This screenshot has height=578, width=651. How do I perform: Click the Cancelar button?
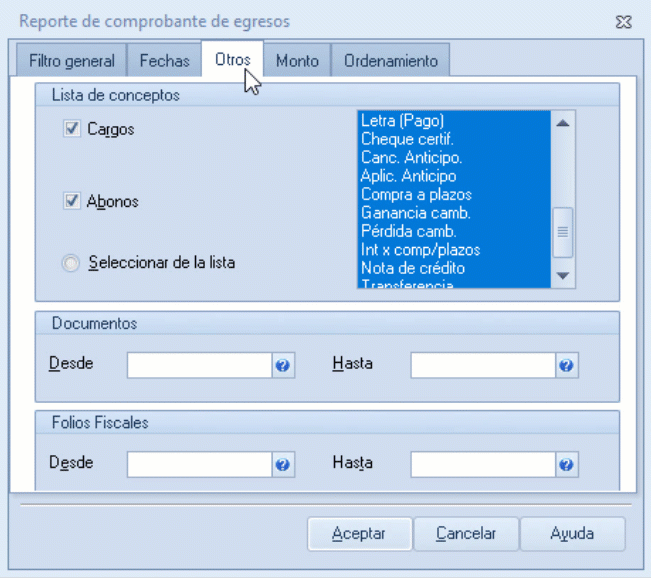pos(466,534)
